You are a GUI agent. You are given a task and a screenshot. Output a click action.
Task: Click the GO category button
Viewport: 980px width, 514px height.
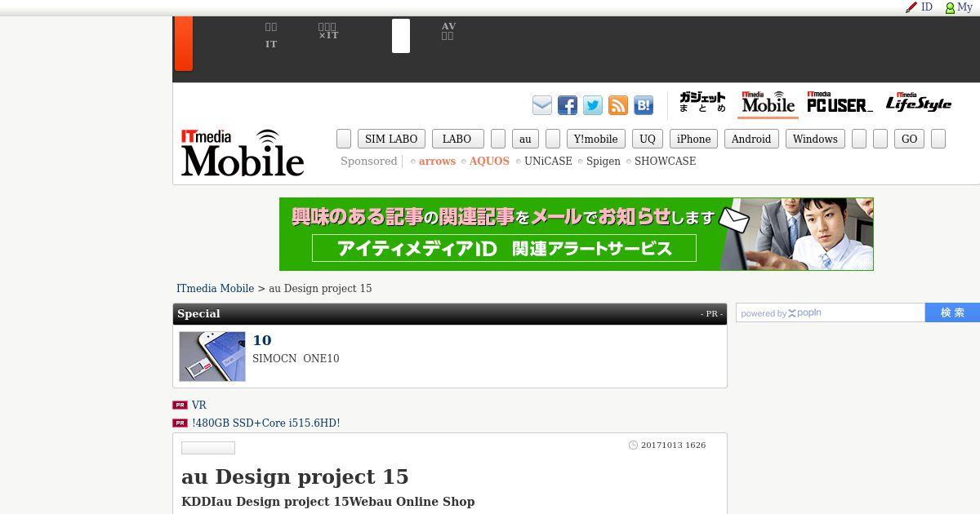click(x=909, y=139)
